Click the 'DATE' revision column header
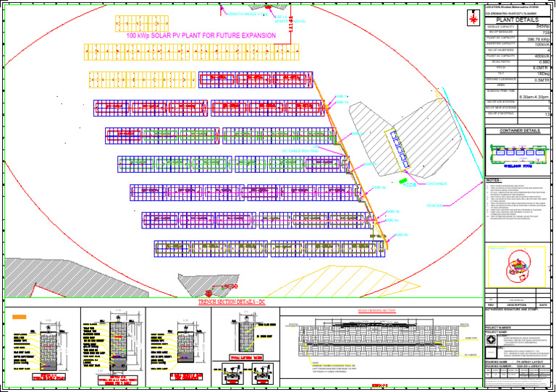 543,305
